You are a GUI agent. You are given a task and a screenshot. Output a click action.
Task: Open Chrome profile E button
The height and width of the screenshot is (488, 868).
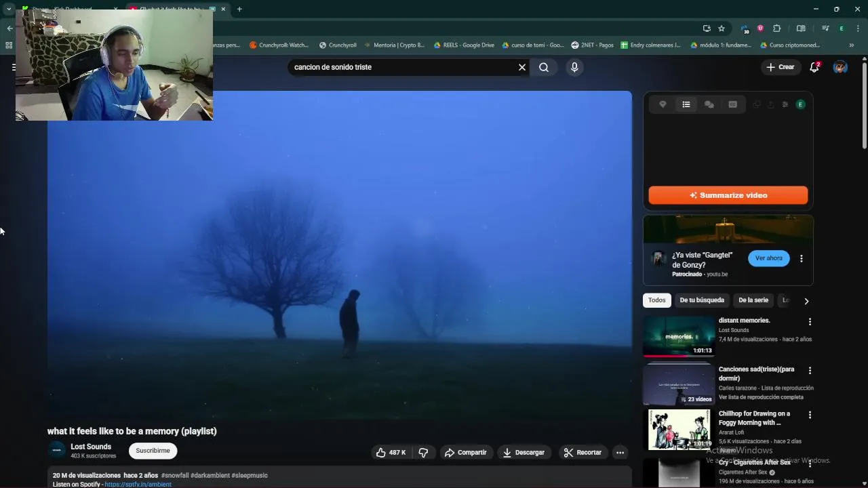pyautogui.click(x=842, y=28)
